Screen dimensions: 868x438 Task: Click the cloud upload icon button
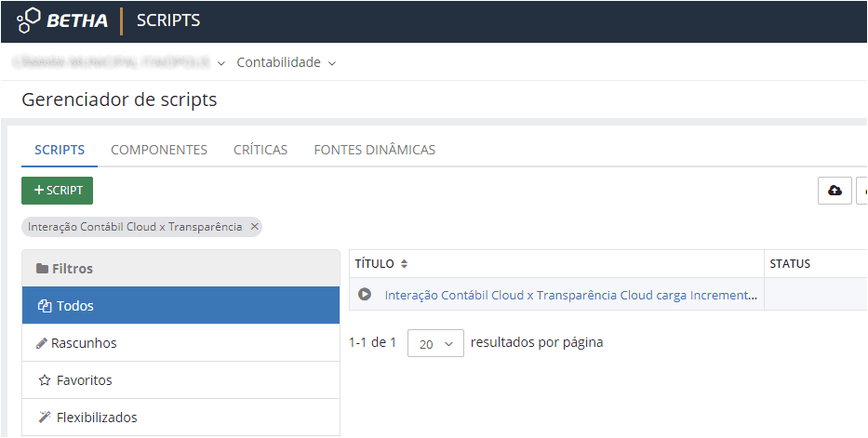(x=835, y=191)
